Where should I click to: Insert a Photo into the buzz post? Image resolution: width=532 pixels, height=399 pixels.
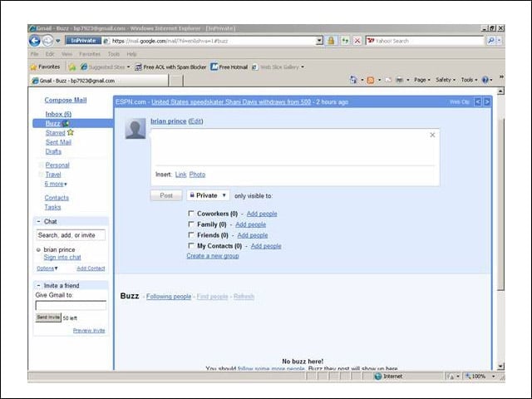point(197,175)
